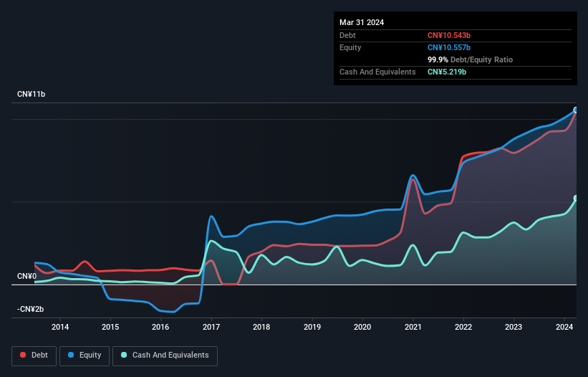Click the Debt label in tooltip
588x377 pixels.
[x=347, y=35]
